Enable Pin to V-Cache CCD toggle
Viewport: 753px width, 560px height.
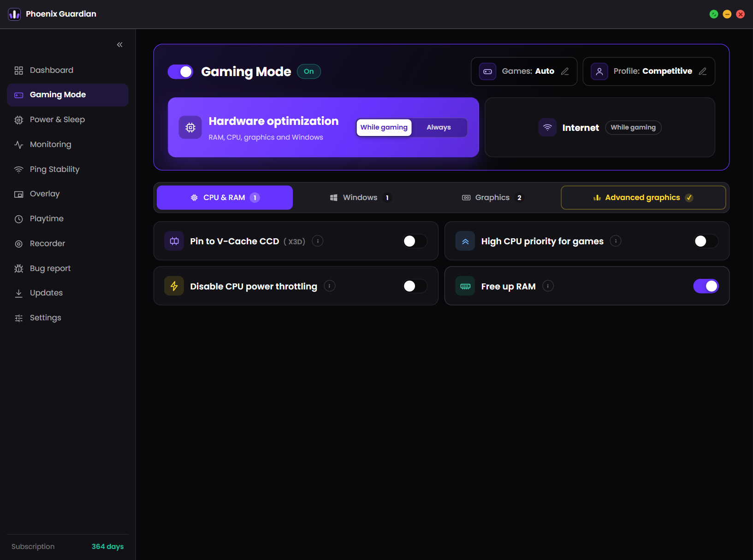[415, 242]
